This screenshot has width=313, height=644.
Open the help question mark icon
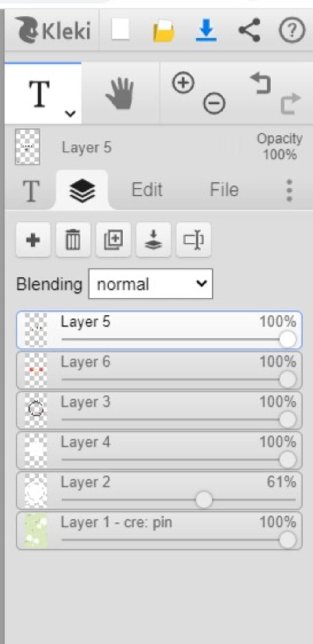tap(292, 30)
